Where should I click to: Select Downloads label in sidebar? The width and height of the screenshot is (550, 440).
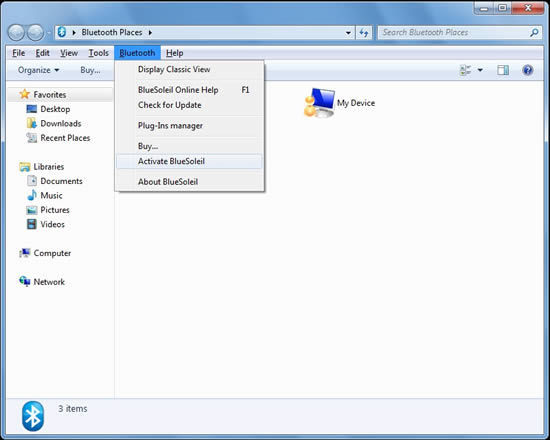61,124
